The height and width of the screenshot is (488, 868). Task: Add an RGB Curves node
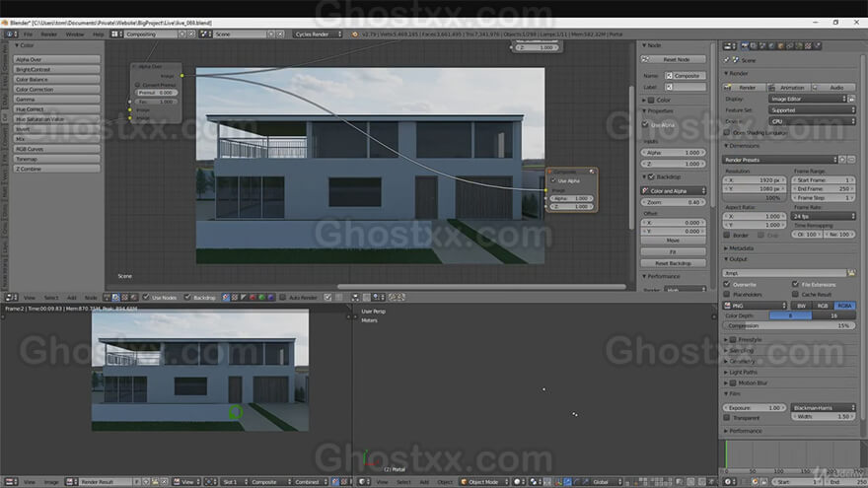57,149
